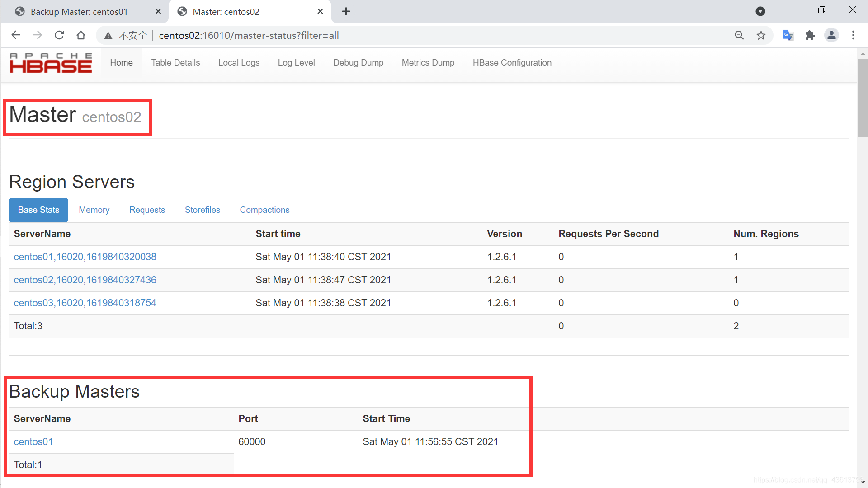Select the Compactions tab
The height and width of the screenshot is (488, 868).
pos(264,210)
